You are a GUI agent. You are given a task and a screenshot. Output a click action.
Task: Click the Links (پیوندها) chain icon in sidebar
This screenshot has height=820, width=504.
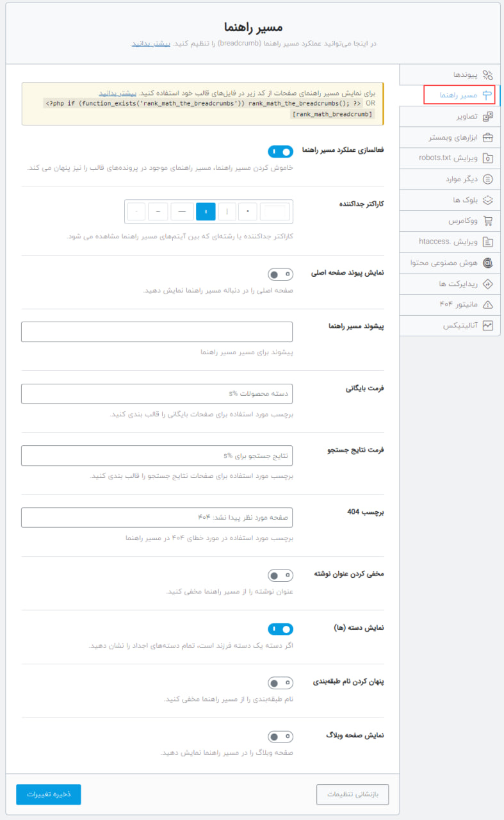click(488, 75)
